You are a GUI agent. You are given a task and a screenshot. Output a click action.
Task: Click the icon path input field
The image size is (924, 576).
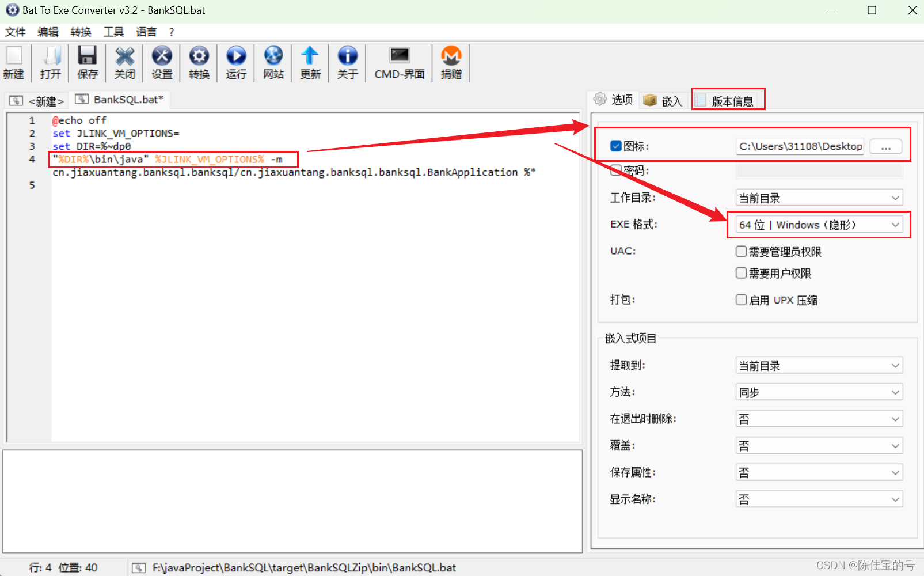[x=800, y=146]
